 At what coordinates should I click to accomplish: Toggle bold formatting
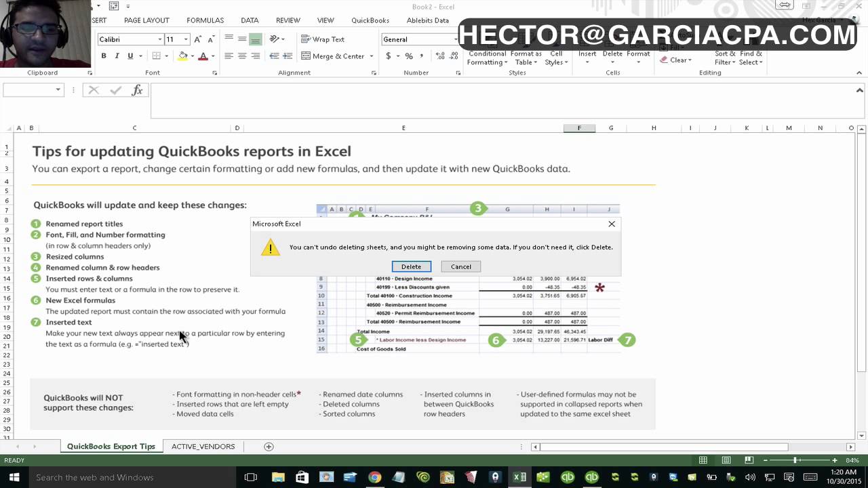coord(104,56)
